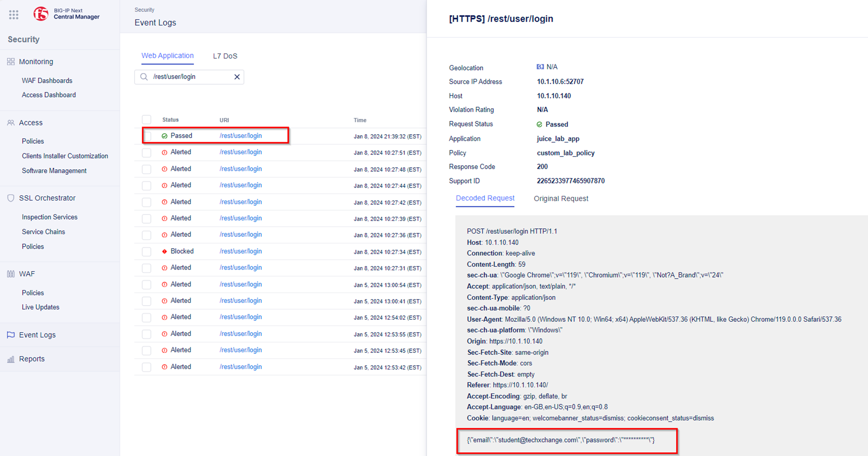This screenshot has height=456, width=868.
Task: Toggle the select-all checkbox in table header
Action: tap(146, 120)
